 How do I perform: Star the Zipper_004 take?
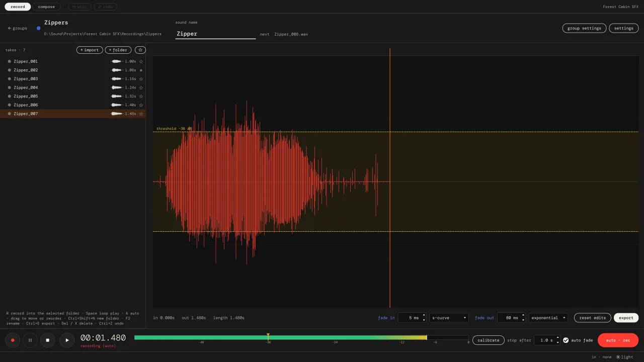coord(141,87)
